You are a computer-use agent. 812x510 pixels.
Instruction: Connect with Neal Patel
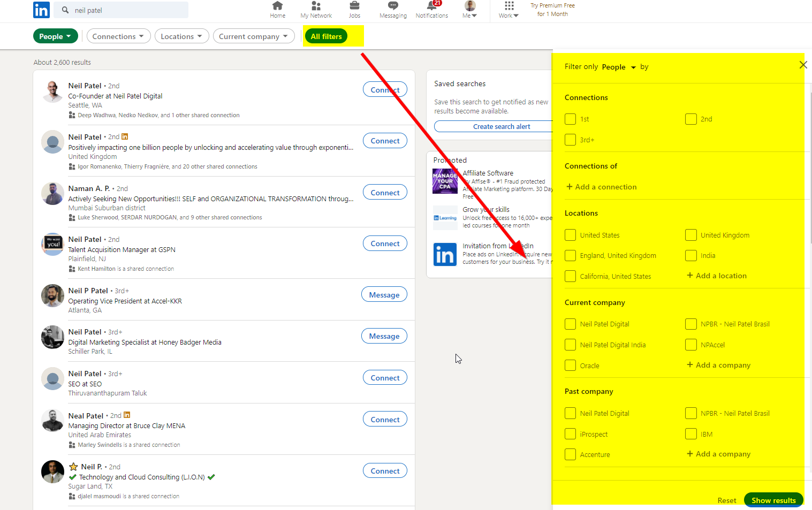point(385,420)
